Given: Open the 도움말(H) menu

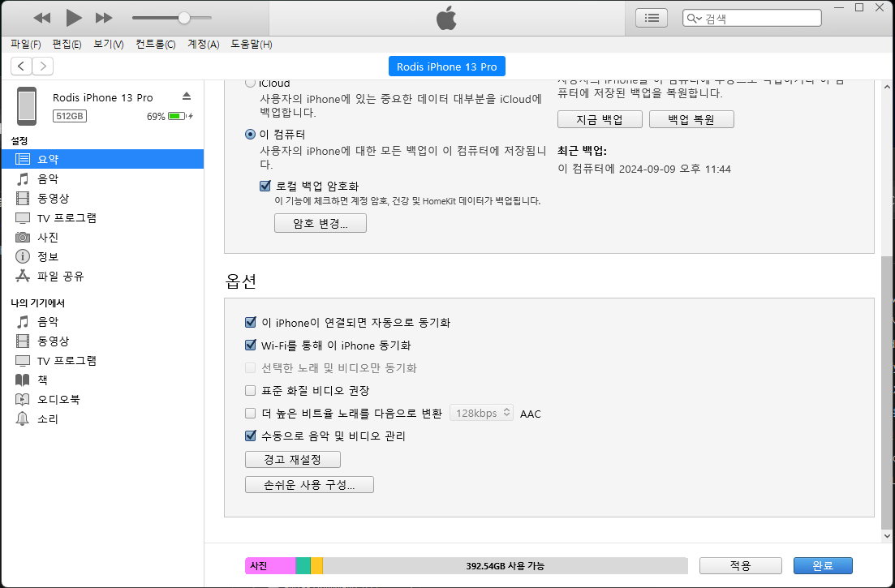Looking at the screenshot, I should click(x=252, y=44).
